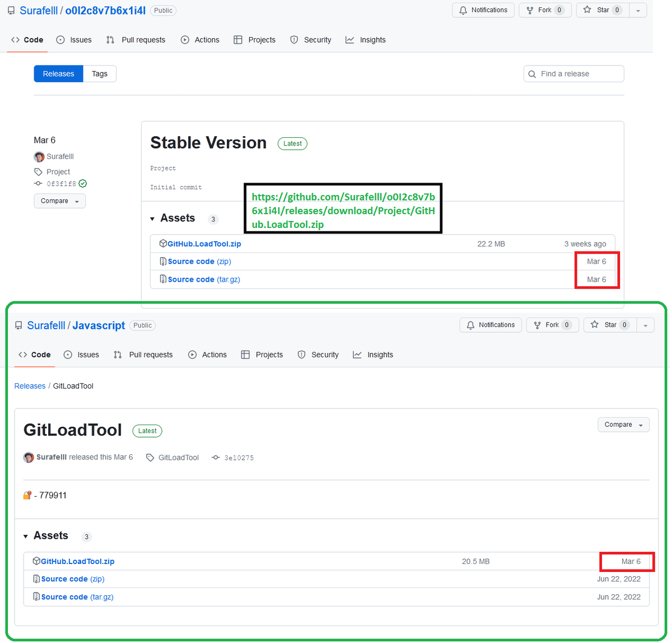Image resolution: width=672 pixels, height=643 pixels.
Task: Open the Pull requests tab of the top repository
Action: pos(136,40)
